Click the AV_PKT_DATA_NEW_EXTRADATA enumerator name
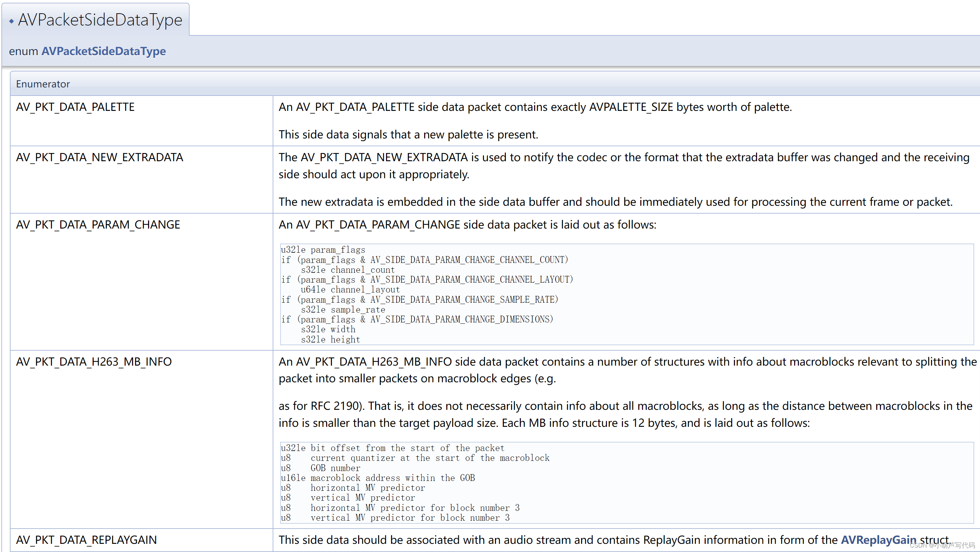This screenshot has height=552, width=980. point(100,157)
